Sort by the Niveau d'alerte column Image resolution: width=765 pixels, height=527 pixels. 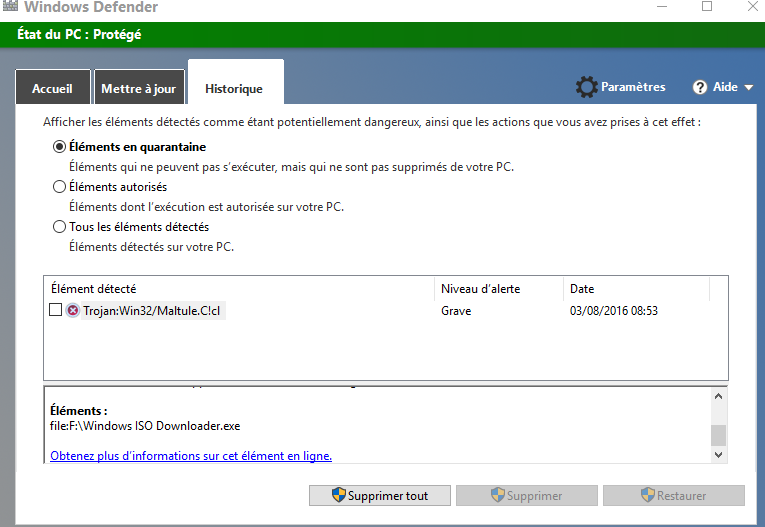[x=499, y=289]
